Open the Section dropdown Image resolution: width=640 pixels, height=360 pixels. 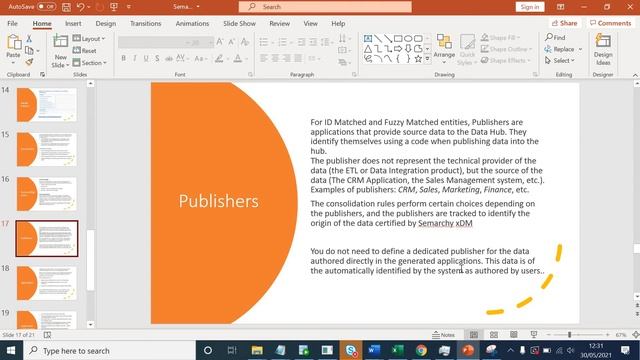[89, 63]
